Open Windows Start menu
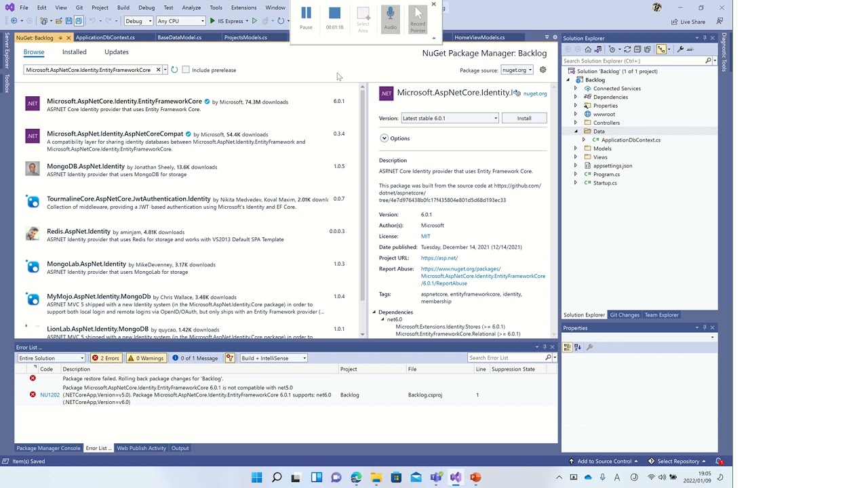The image size is (868, 488). [257, 477]
